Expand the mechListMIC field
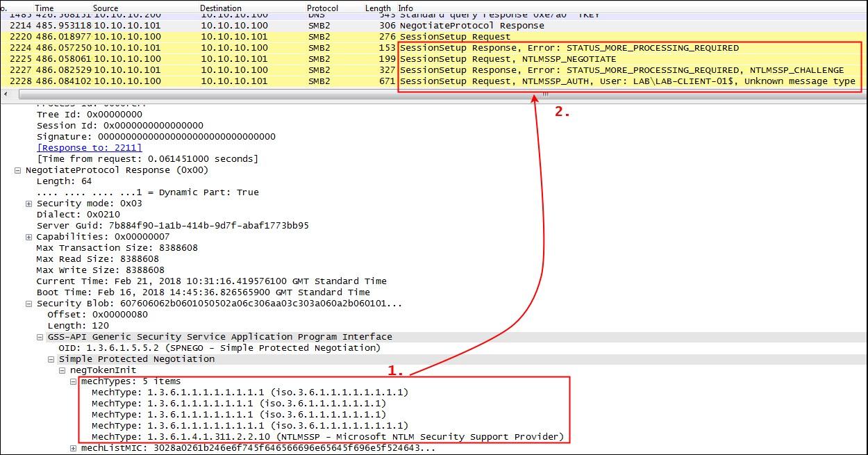This screenshot has width=868, height=455. coord(74,448)
